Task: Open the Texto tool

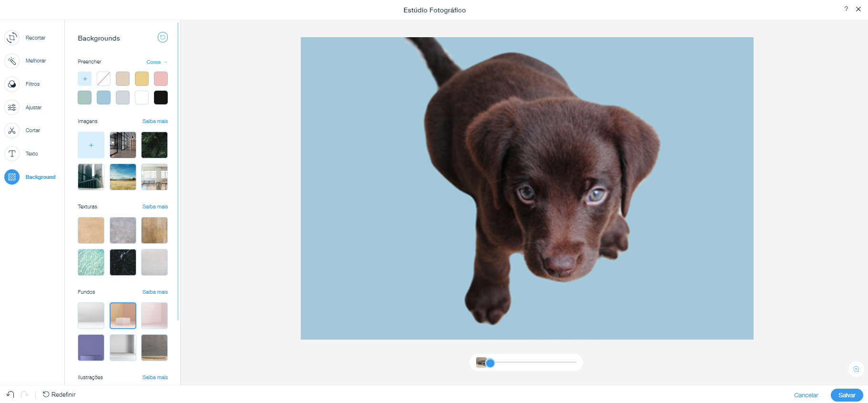Action: [12, 154]
